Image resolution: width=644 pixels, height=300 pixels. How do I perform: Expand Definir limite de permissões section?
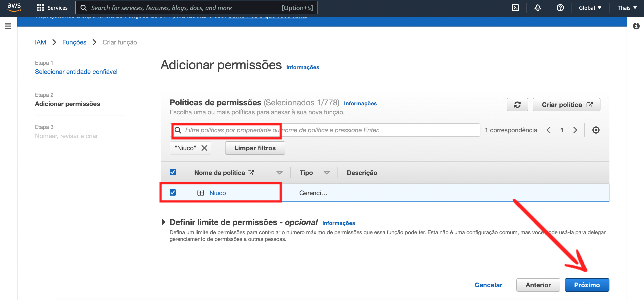coord(164,222)
